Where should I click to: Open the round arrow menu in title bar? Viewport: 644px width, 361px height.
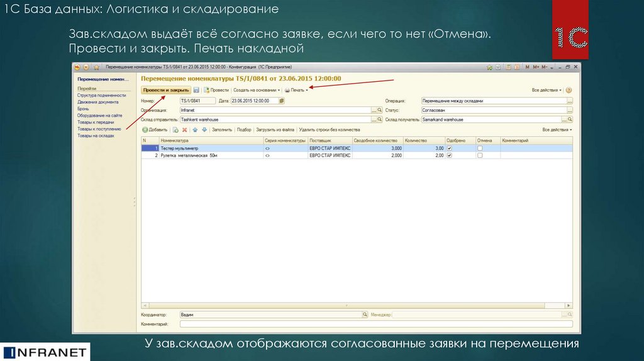pos(86,67)
